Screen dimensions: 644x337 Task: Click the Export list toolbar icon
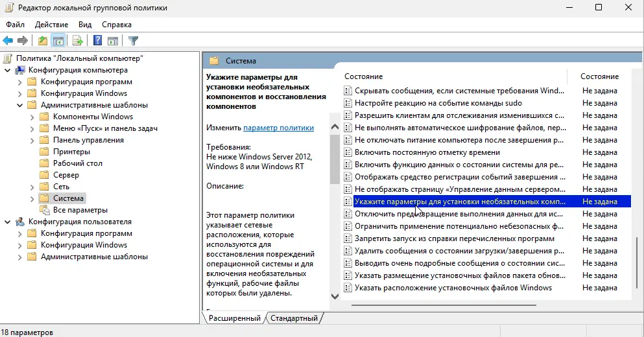pyautogui.click(x=78, y=41)
